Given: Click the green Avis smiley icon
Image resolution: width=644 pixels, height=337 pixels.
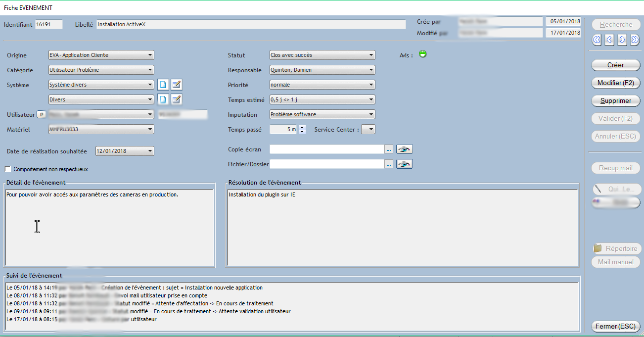Looking at the screenshot, I should point(422,54).
